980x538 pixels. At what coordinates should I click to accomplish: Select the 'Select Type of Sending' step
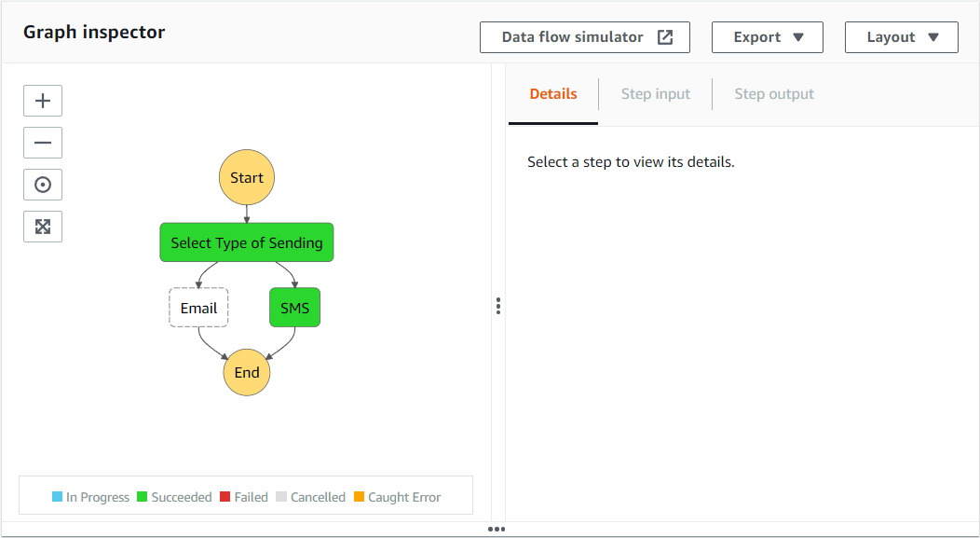(247, 242)
